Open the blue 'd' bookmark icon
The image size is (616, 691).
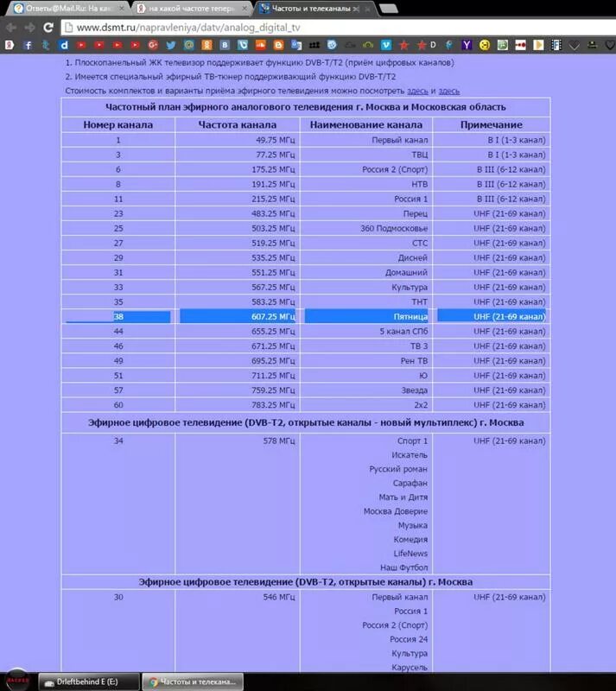[64, 45]
